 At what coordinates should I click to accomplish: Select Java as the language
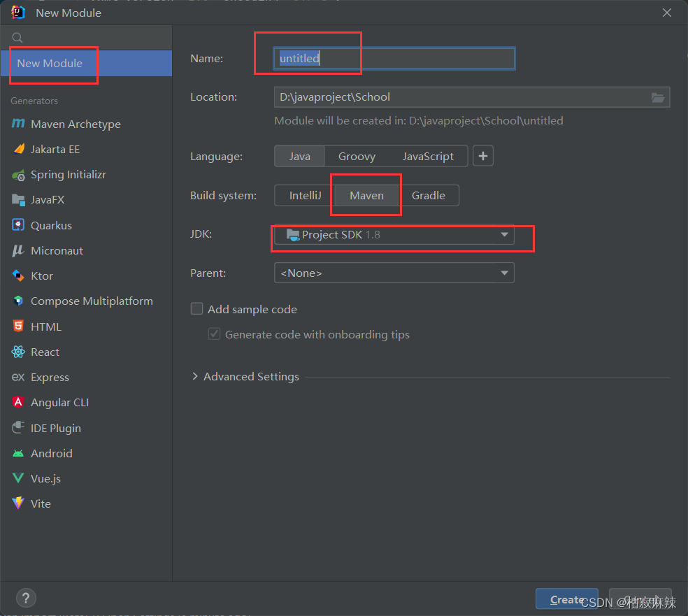[x=300, y=156]
